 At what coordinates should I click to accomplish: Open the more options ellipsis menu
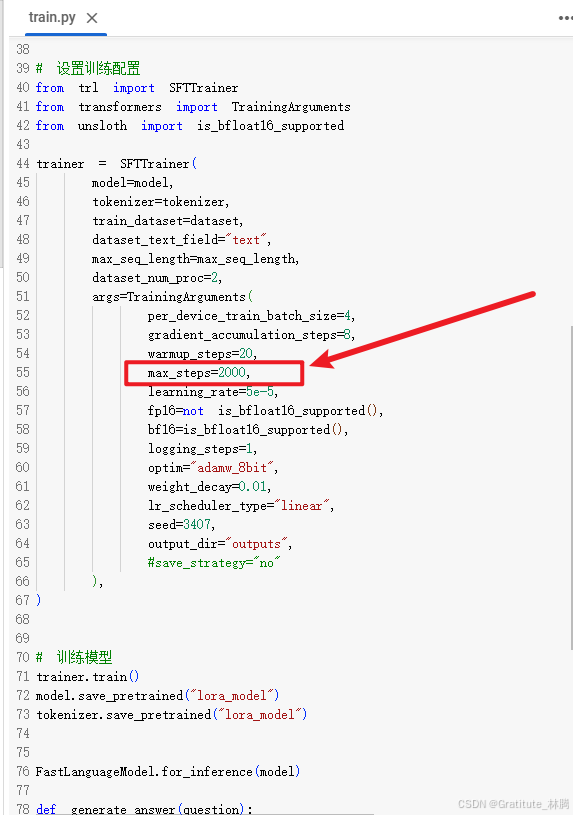[565, 18]
